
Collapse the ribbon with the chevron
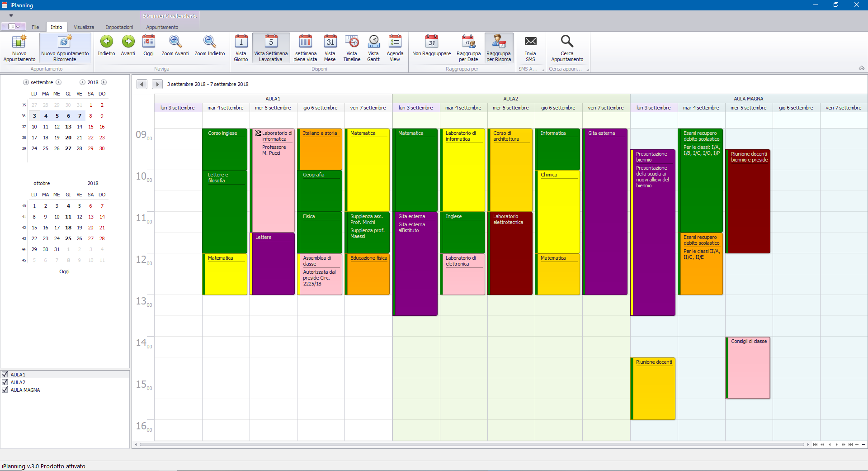pyautogui.click(x=861, y=68)
